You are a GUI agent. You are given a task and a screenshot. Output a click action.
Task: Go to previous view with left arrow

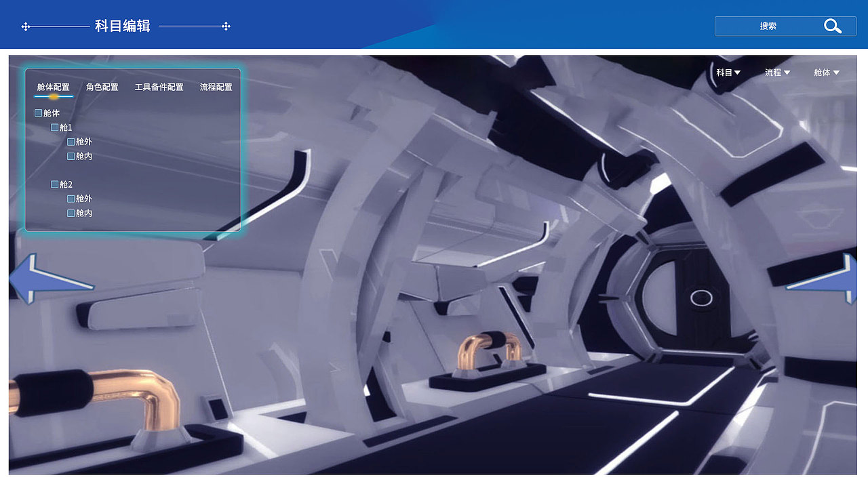(51, 278)
